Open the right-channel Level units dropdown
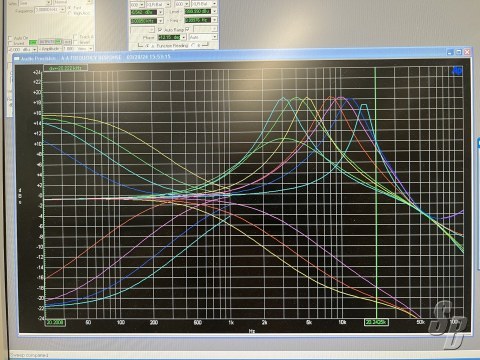The image size is (480, 360). point(214,12)
